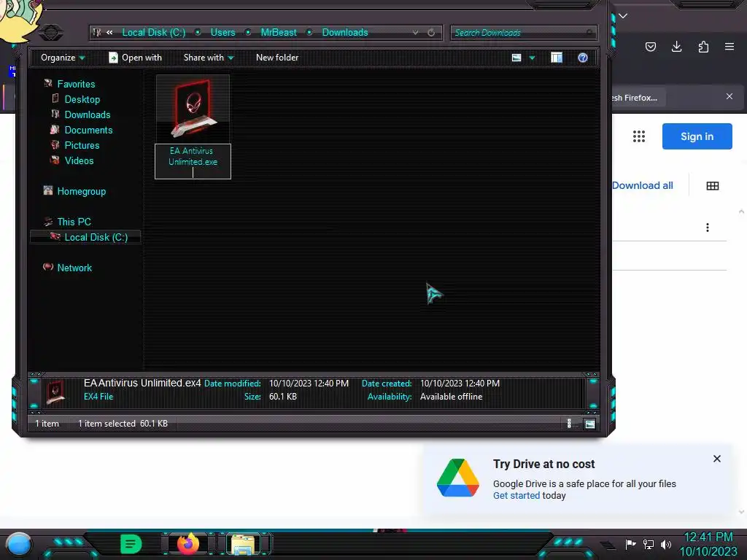This screenshot has width=747, height=560.
Task: Click the 60.1 KB size value
Action: point(283,397)
